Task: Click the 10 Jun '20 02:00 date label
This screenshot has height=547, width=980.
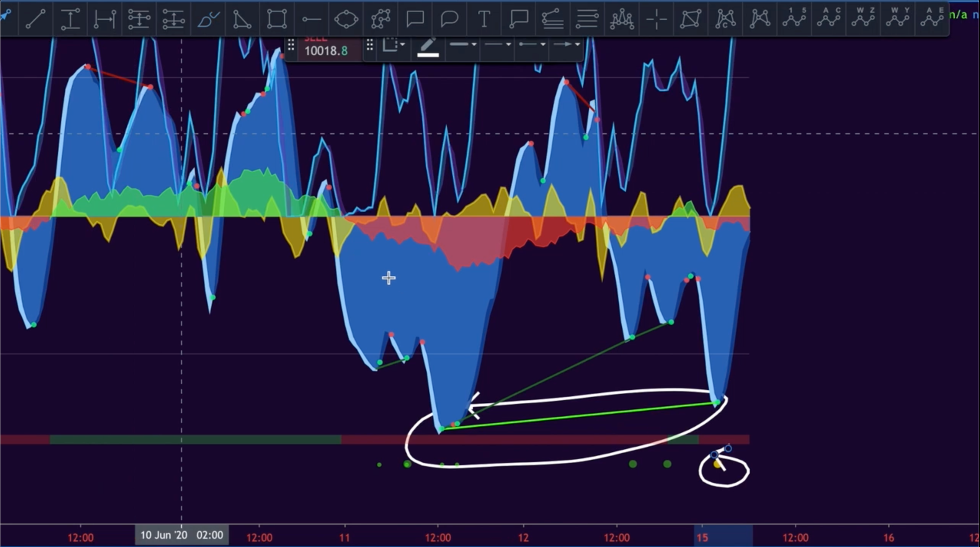Action: click(181, 535)
